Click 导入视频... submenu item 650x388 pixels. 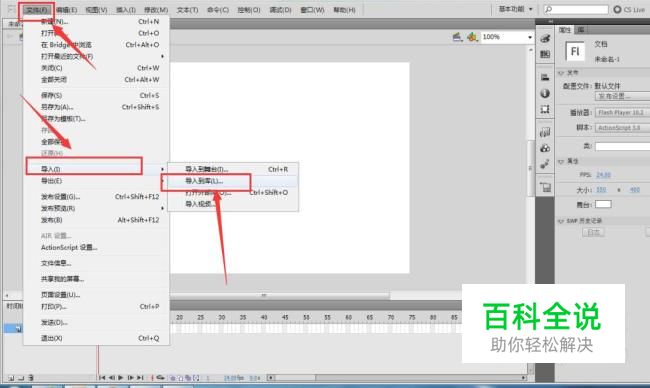tap(233, 204)
